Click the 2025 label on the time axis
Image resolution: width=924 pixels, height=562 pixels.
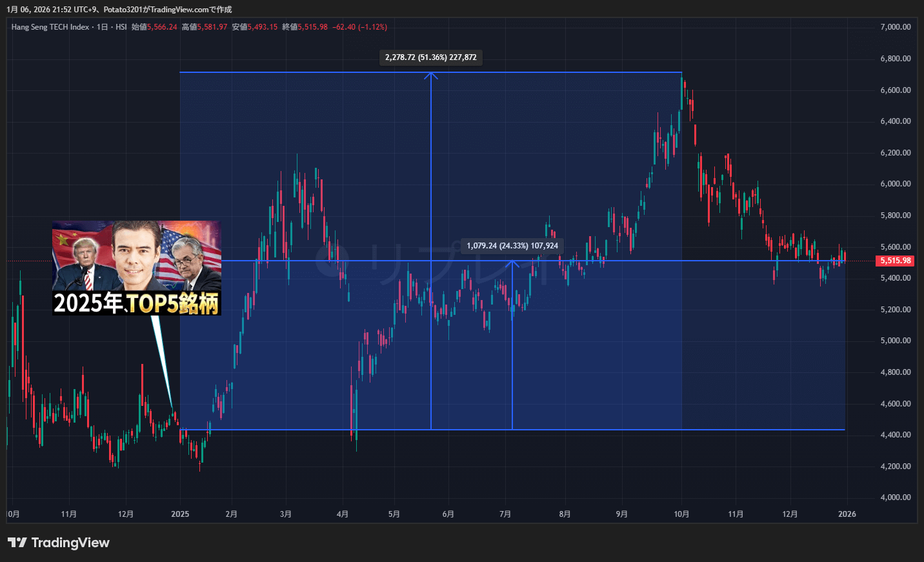[180, 514]
